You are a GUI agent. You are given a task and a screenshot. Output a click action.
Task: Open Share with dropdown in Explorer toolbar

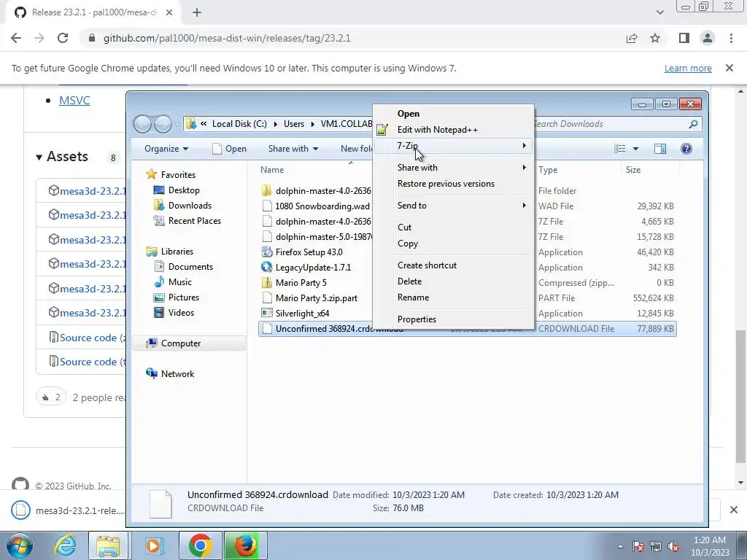coord(293,149)
